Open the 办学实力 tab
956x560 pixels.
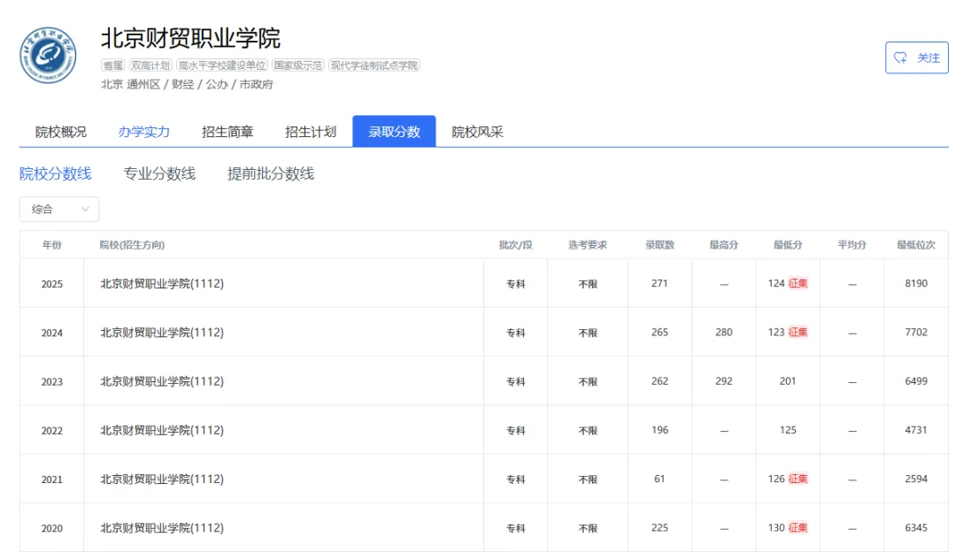click(x=144, y=132)
